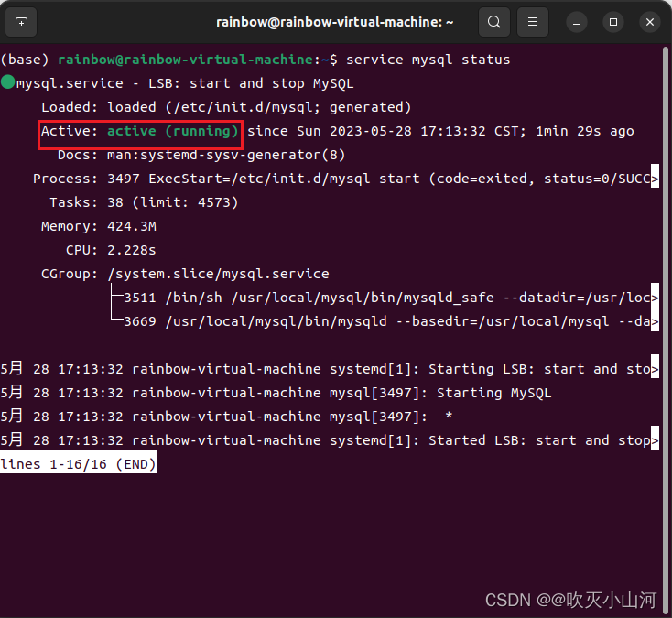Click the 'Tasks: 38 (limit: 4573)' line

144,202
